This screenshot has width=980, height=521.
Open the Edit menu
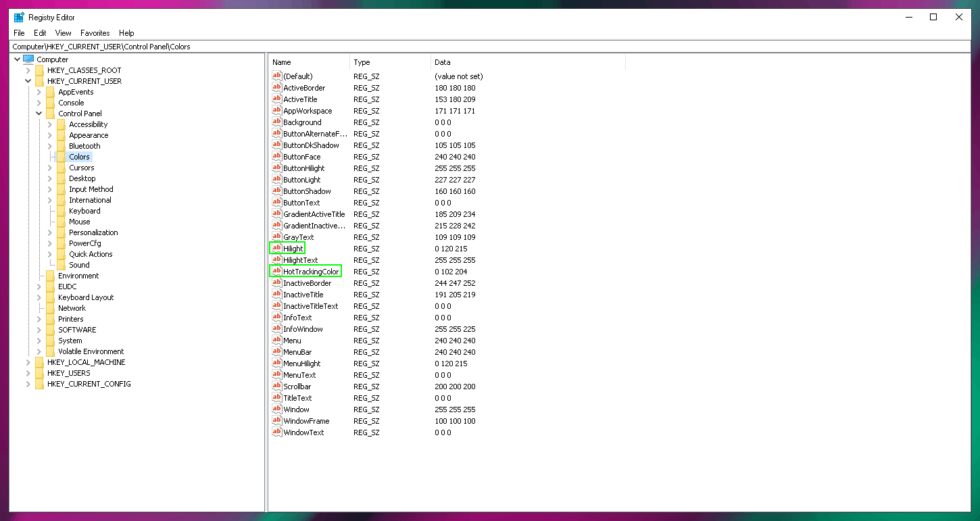[x=41, y=33]
